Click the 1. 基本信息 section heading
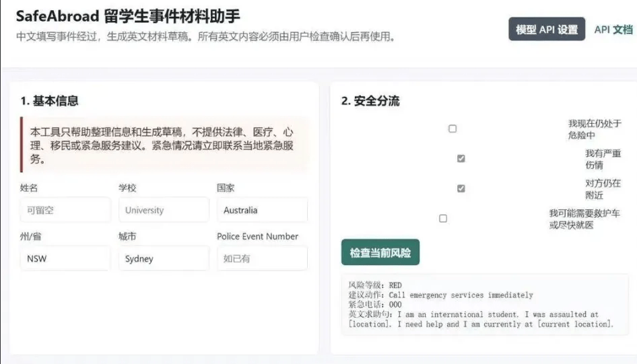 tap(49, 101)
